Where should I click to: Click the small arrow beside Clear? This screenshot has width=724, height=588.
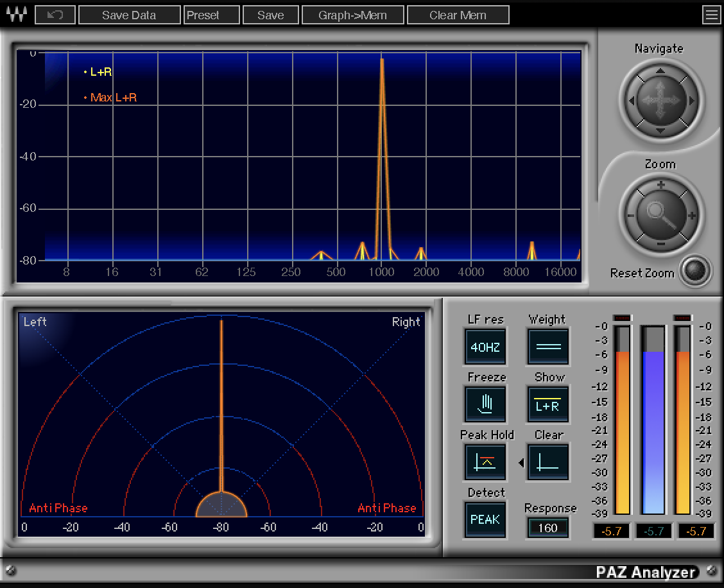coord(521,462)
